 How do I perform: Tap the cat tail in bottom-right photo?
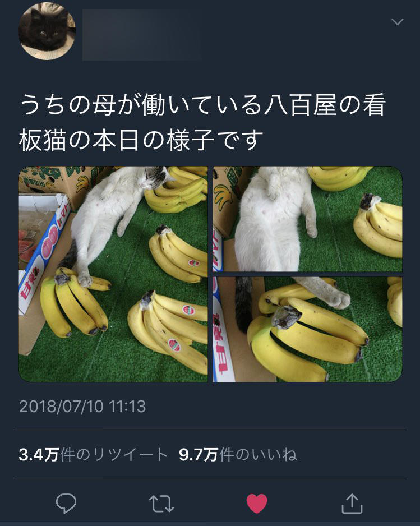coord(244,304)
